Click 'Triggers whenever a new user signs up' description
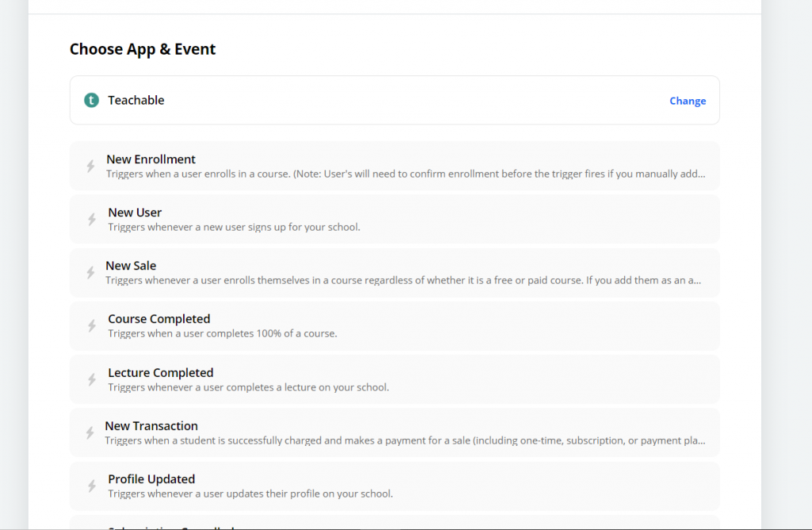Image resolution: width=812 pixels, height=530 pixels. coord(234,227)
